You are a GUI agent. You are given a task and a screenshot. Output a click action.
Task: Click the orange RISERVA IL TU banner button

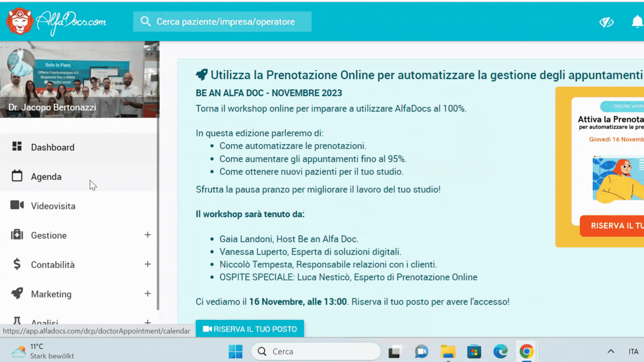(612, 226)
